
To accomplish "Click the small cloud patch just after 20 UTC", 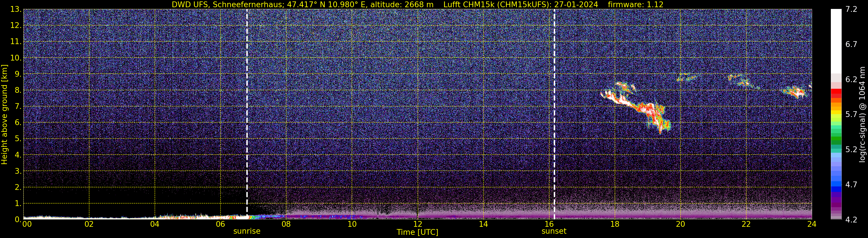I will pos(687,78).
